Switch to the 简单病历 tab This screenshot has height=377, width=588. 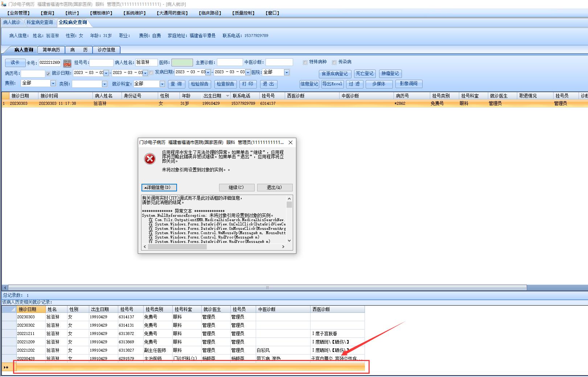(x=51, y=50)
